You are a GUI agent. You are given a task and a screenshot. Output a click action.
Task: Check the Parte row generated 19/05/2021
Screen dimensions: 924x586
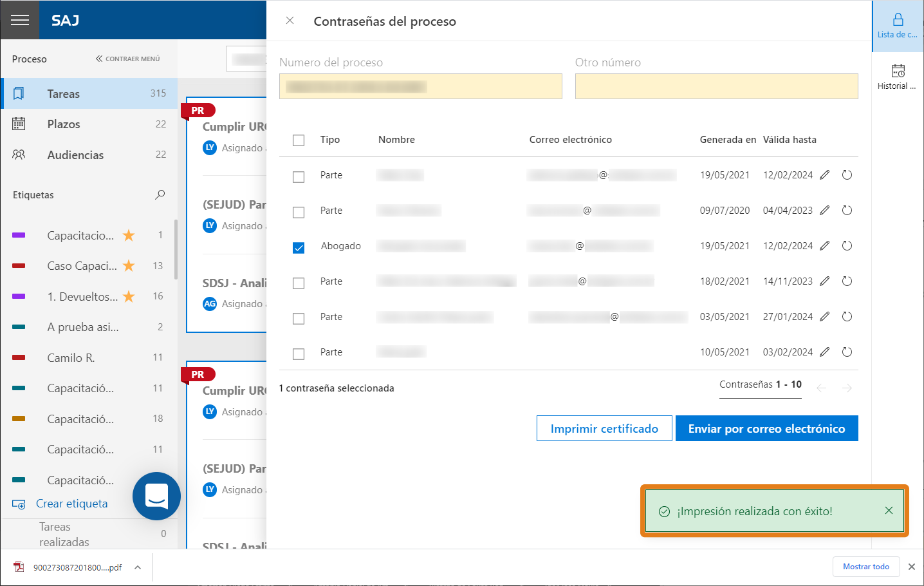[x=299, y=177]
